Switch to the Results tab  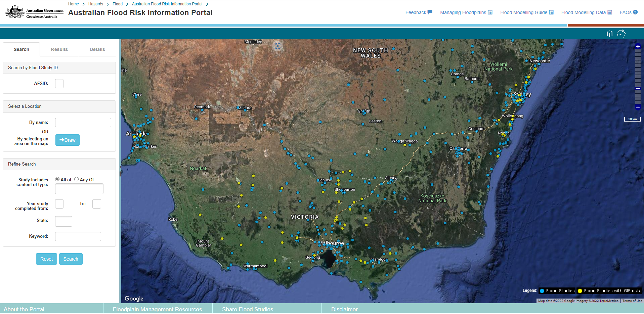[59, 49]
